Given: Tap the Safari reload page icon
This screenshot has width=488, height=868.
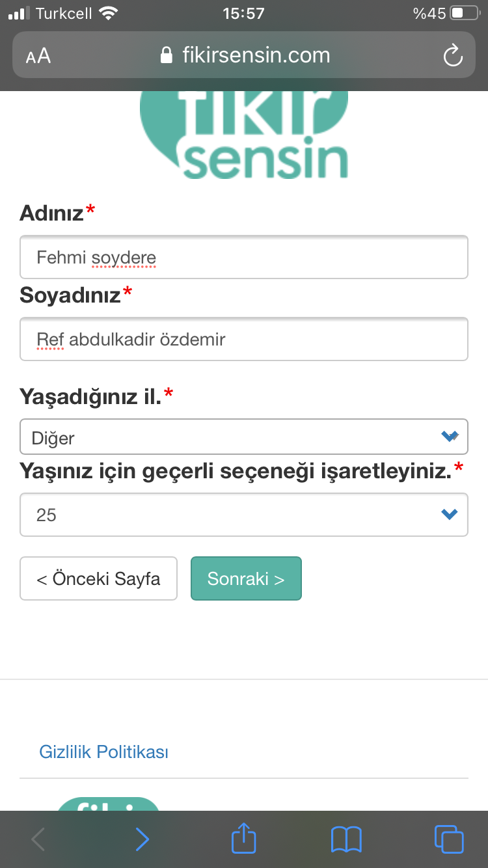Looking at the screenshot, I should tap(452, 55).
